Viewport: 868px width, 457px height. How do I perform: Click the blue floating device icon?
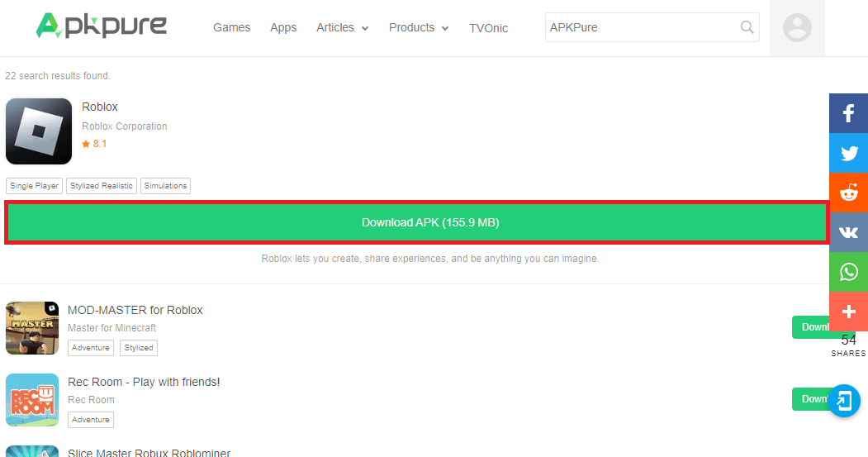844,401
